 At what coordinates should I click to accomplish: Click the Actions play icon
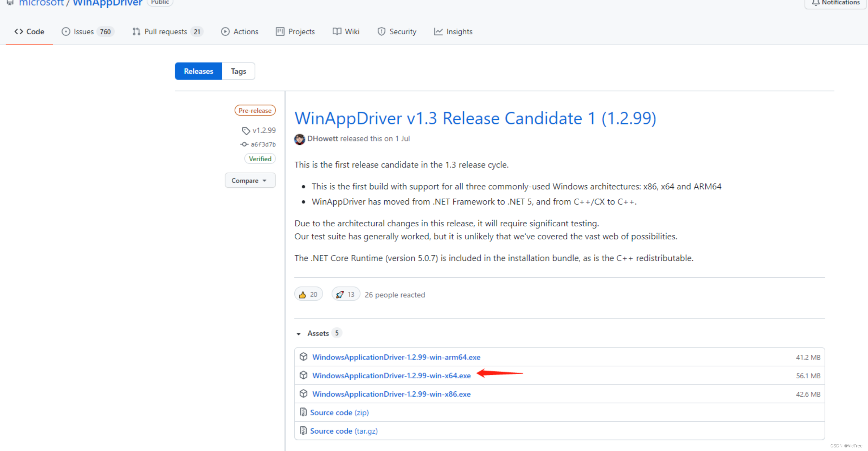pyautogui.click(x=225, y=31)
